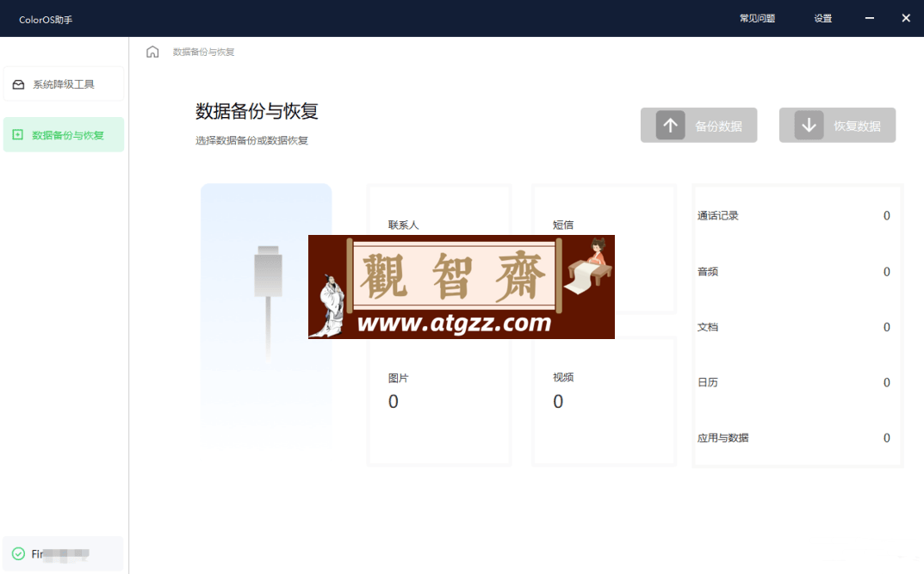Click the home icon in breadcrumb
Screen dimensions: 924x574
click(152, 52)
